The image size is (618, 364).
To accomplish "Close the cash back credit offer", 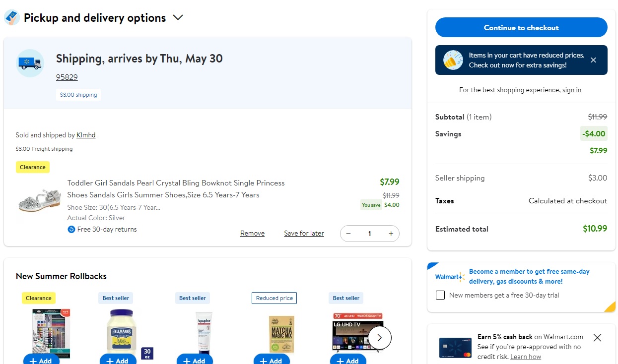I will coord(597,337).
